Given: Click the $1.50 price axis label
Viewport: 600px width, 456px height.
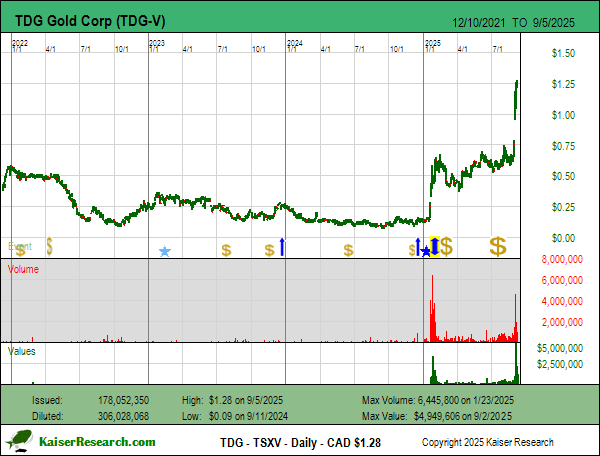Looking at the screenshot, I should [563, 53].
